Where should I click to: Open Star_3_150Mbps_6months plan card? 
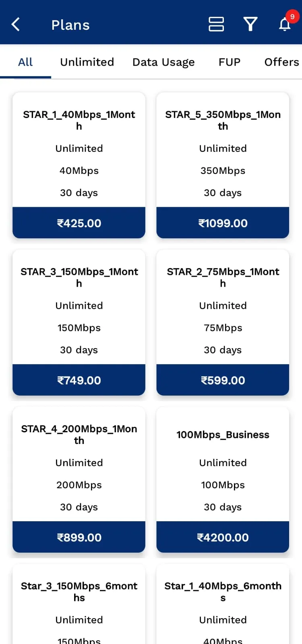[x=79, y=604]
